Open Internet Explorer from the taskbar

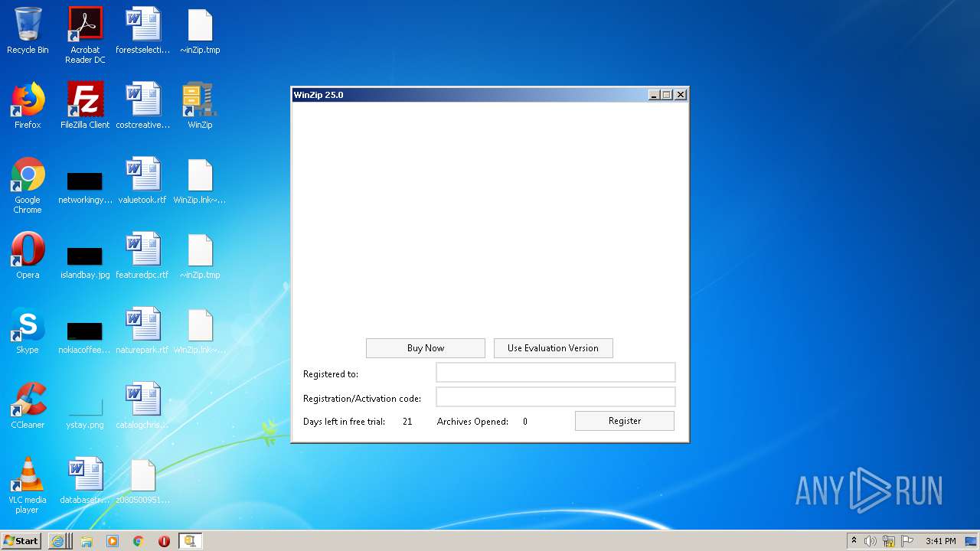coord(58,541)
